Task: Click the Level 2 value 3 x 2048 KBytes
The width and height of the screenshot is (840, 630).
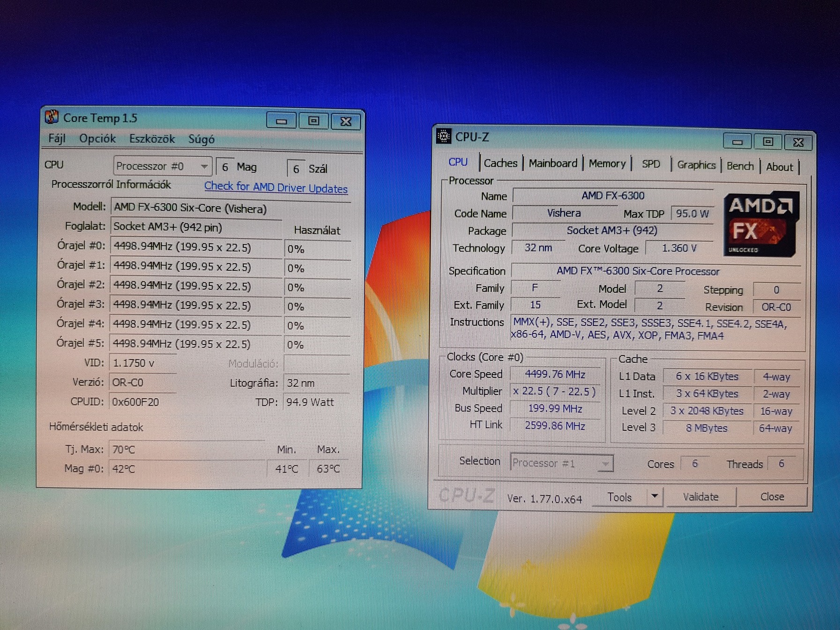Action: coord(707,411)
